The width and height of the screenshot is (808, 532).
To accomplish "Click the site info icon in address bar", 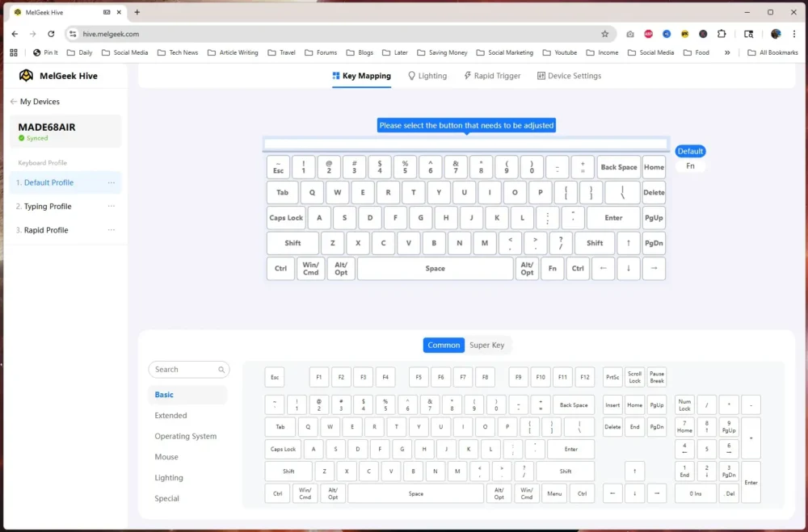I will pos(73,34).
